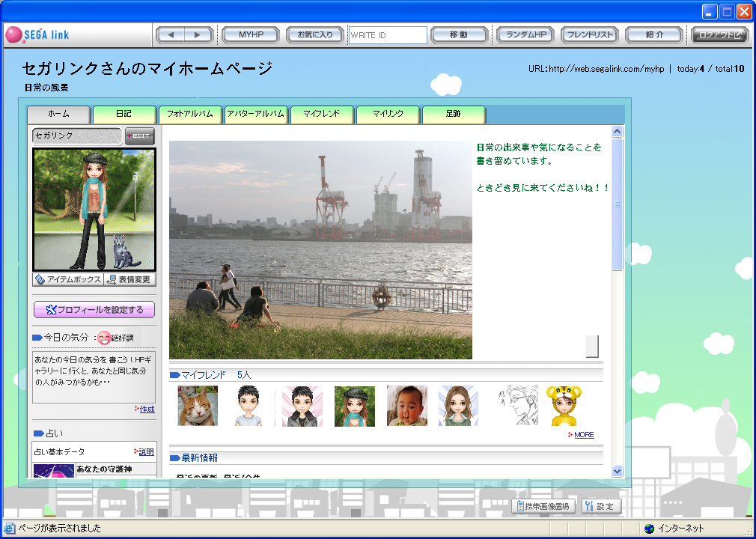The height and width of the screenshot is (539, 756).
Task: Click the cat avatar in friend list
Action: click(x=198, y=406)
